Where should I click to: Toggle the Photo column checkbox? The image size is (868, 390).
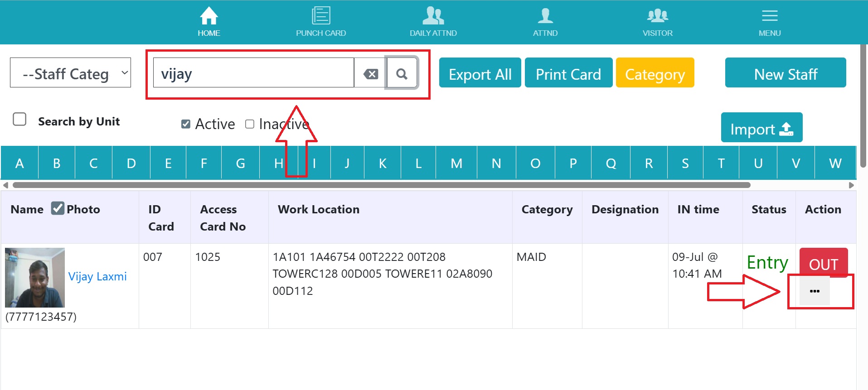58,208
